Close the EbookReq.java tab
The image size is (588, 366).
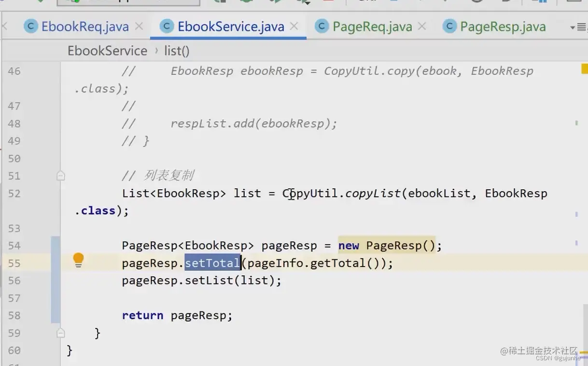point(139,26)
